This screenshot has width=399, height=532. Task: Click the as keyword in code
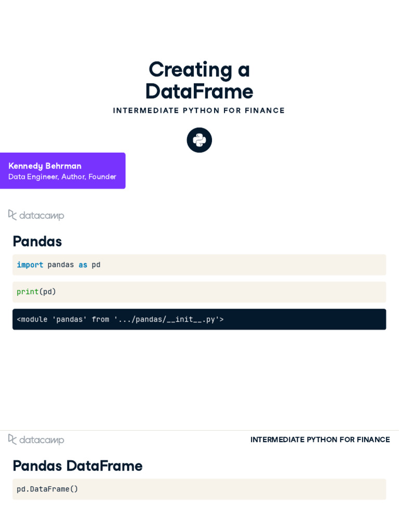coord(83,265)
